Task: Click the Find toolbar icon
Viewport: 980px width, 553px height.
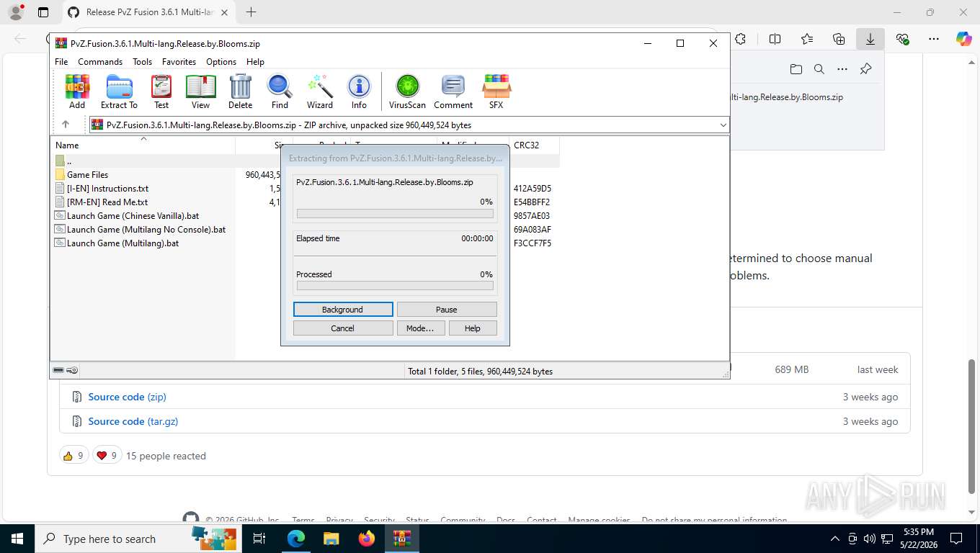Action: point(280,91)
